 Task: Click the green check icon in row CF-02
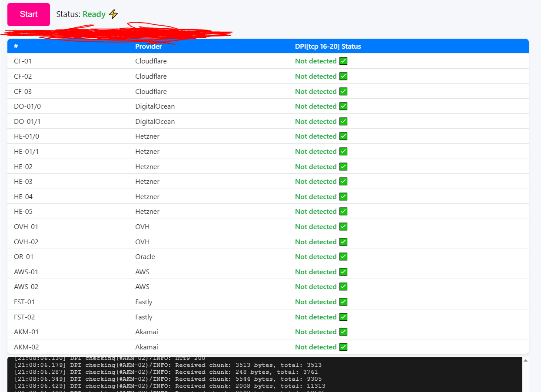click(343, 76)
